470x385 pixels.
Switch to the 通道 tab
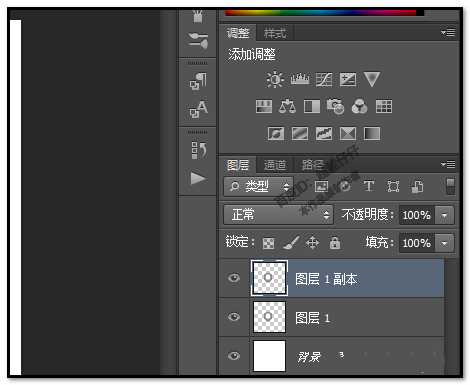[275, 165]
